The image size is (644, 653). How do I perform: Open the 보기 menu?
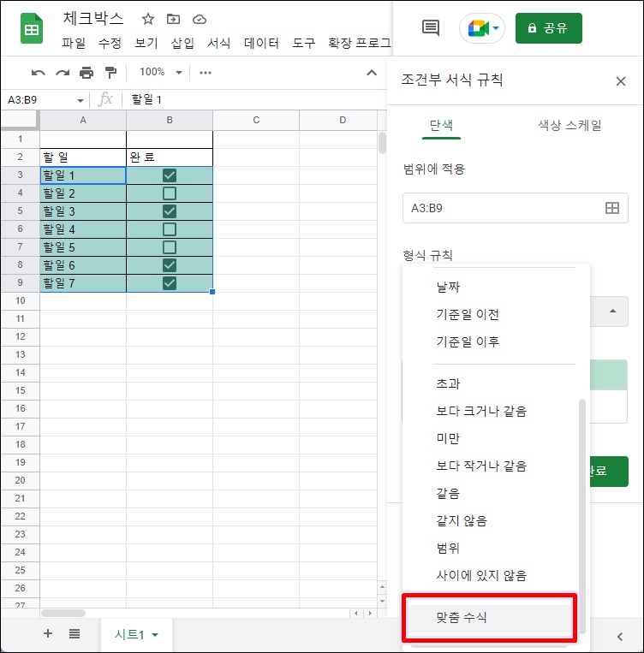(x=146, y=43)
